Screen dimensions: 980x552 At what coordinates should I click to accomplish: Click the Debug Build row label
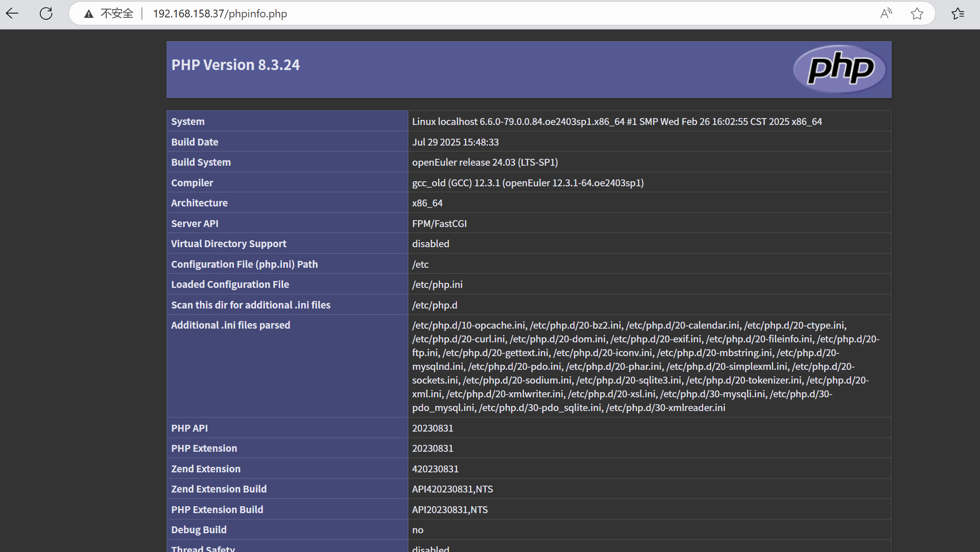pyautogui.click(x=199, y=530)
